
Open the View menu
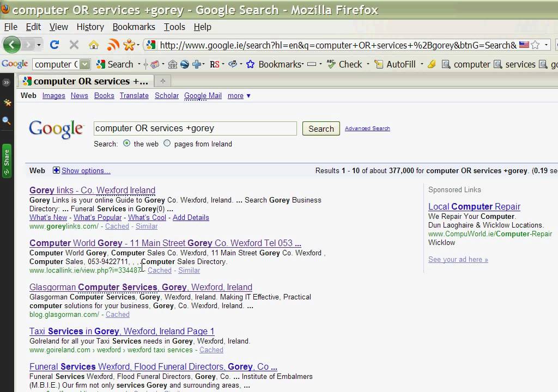(x=59, y=27)
